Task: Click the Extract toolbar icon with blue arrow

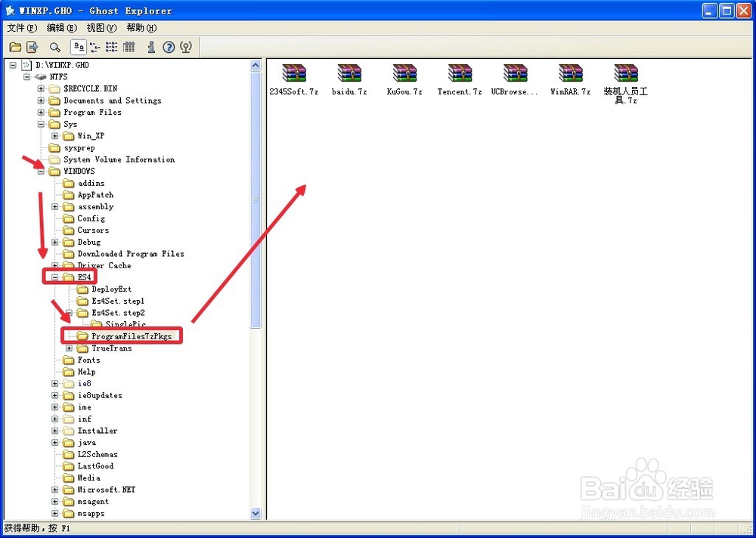Action: click(33, 47)
